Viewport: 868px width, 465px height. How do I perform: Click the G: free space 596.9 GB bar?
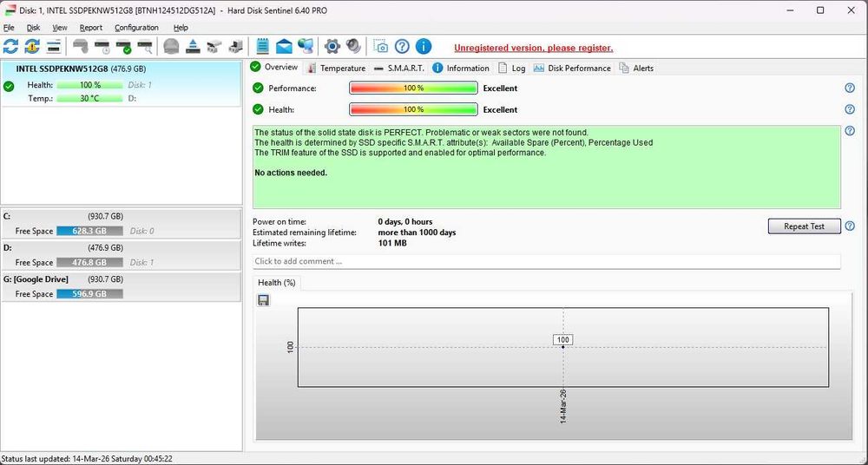[x=89, y=294]
